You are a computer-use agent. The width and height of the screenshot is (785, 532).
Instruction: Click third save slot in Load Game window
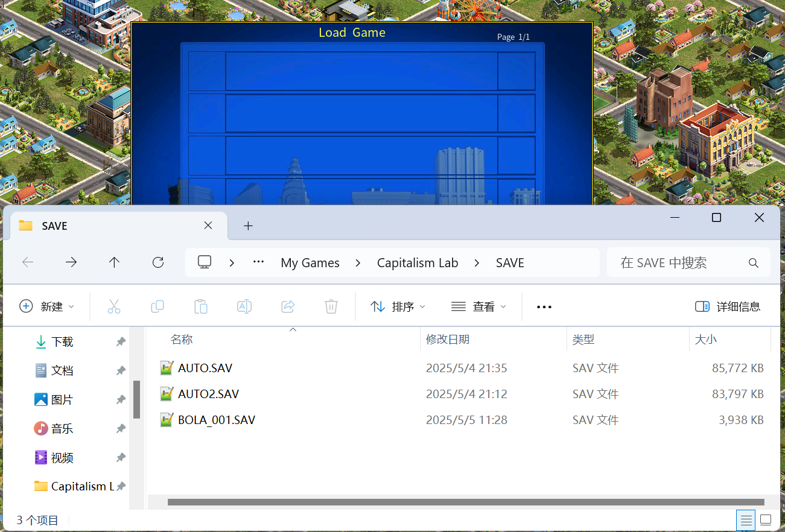362,156
